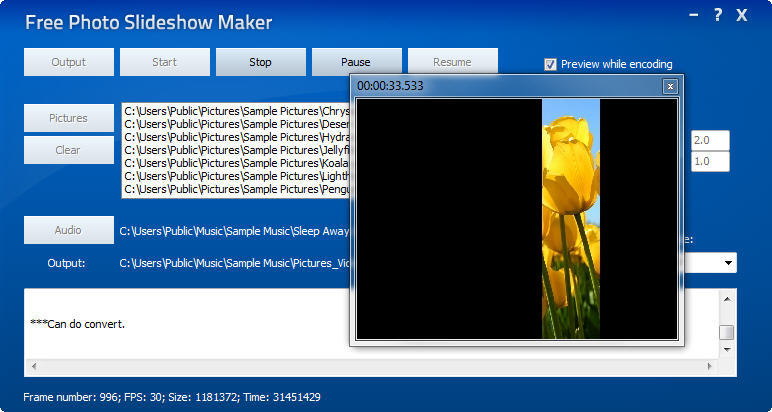The width and height of the screenshot is (772, 412).
Task: Click the Pictures_Vid output path text
Action: (234, 263)
